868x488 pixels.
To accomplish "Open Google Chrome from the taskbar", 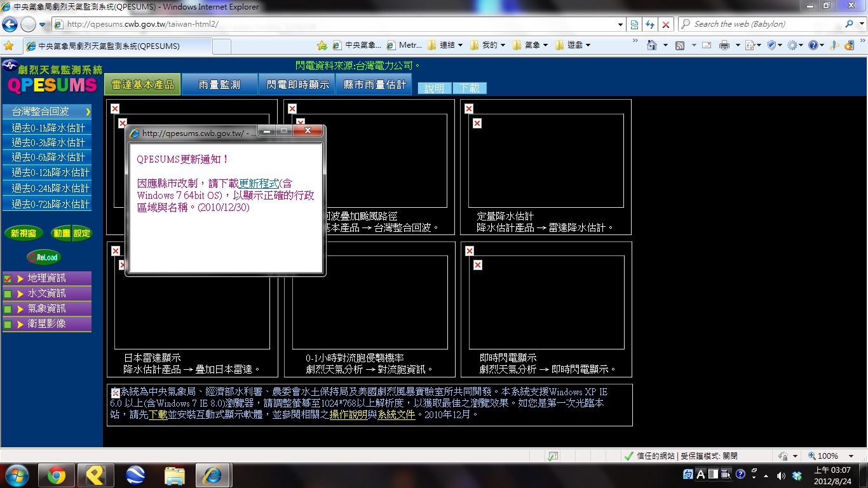I will (56, 475).
